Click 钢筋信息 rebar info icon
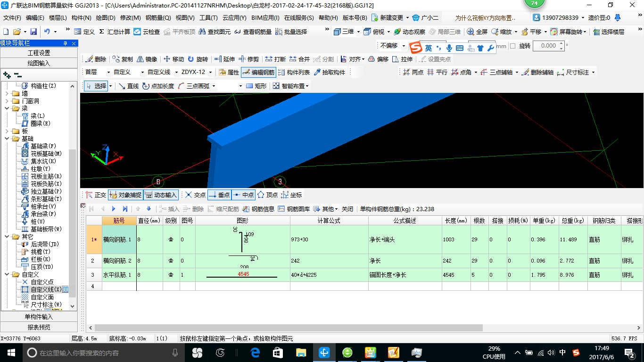The width and height of the screenshot is (644, 362). (258, 209)
